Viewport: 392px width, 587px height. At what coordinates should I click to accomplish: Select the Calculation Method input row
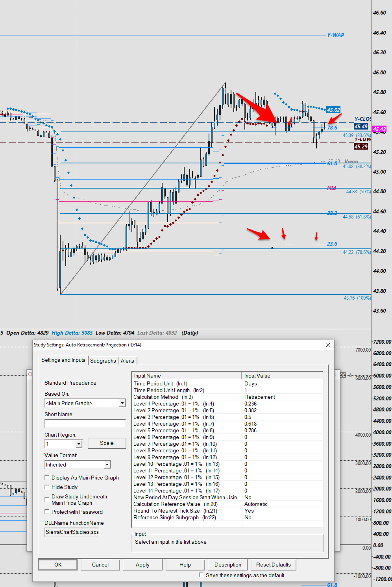point(227,397)
